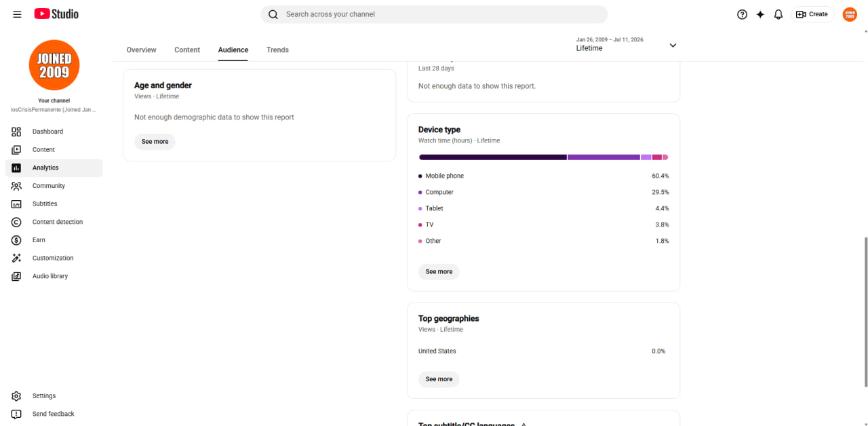
Task: Click the YouTube Studio logo
Action: (56, 14)
